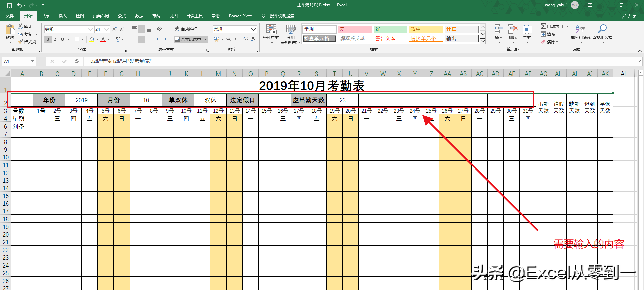
Task: Click the increase indent icon
Action: point(167,39)
